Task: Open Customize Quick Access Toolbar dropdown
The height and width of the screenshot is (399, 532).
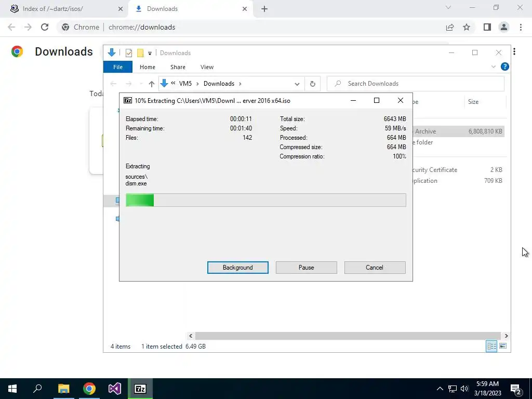Action: pyautogui.click(x=150, y=54)
